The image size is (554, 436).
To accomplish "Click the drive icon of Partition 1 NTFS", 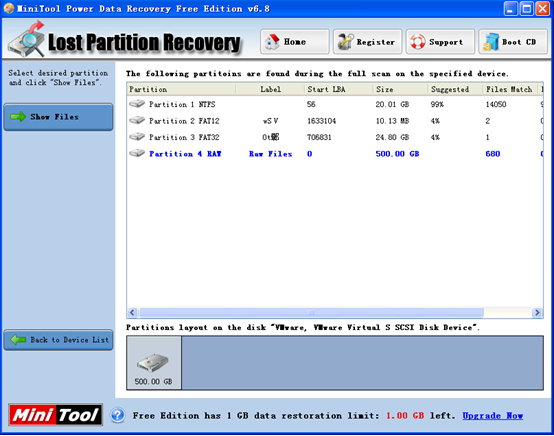I will click(137, 104).
